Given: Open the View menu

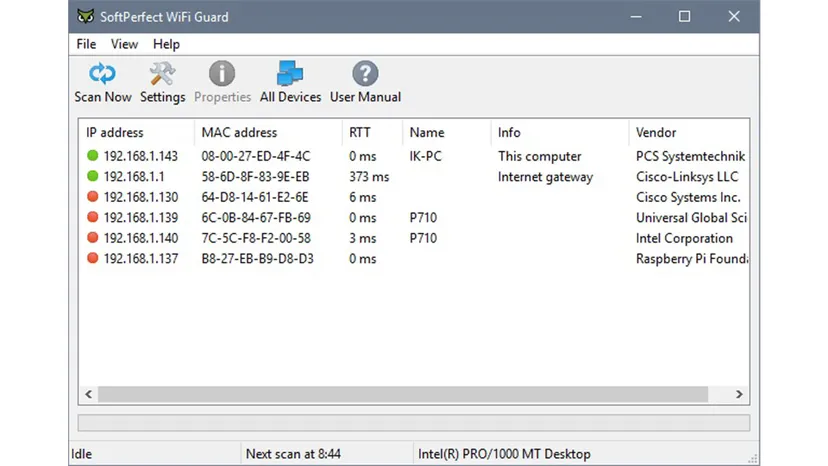Looking at the screenshot, I should 124,44.
